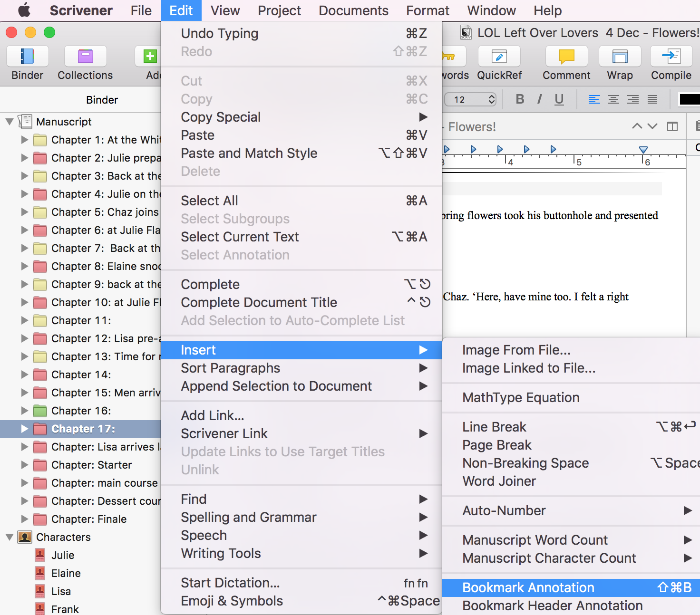
Task: Toggle bold formatting button
Action: coord(520,99)
